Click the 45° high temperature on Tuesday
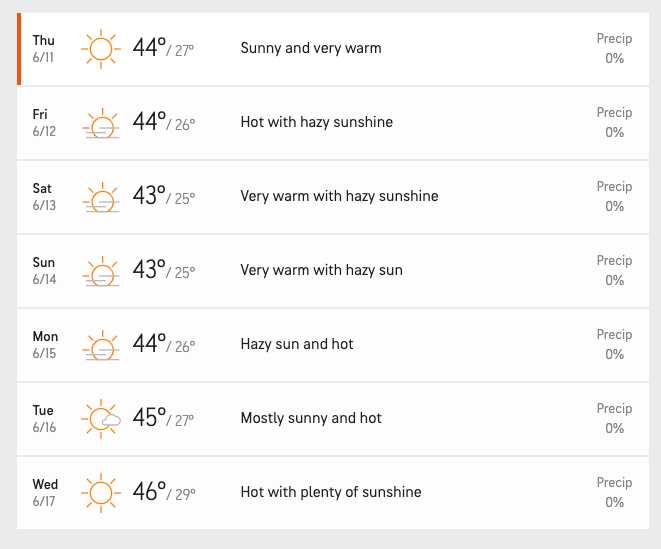Image resolution: width=661 pixels, height=549 pixels. point(149,417)
